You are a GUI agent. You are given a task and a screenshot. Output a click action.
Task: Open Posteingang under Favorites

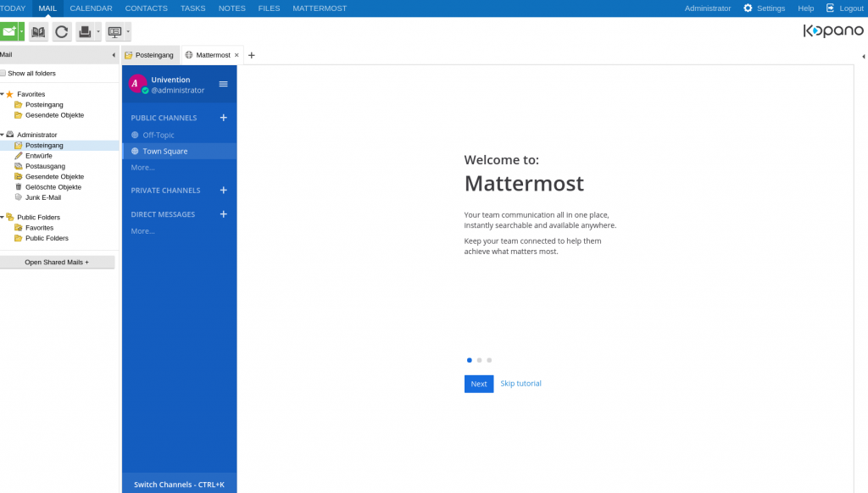[x=44, y=104]
